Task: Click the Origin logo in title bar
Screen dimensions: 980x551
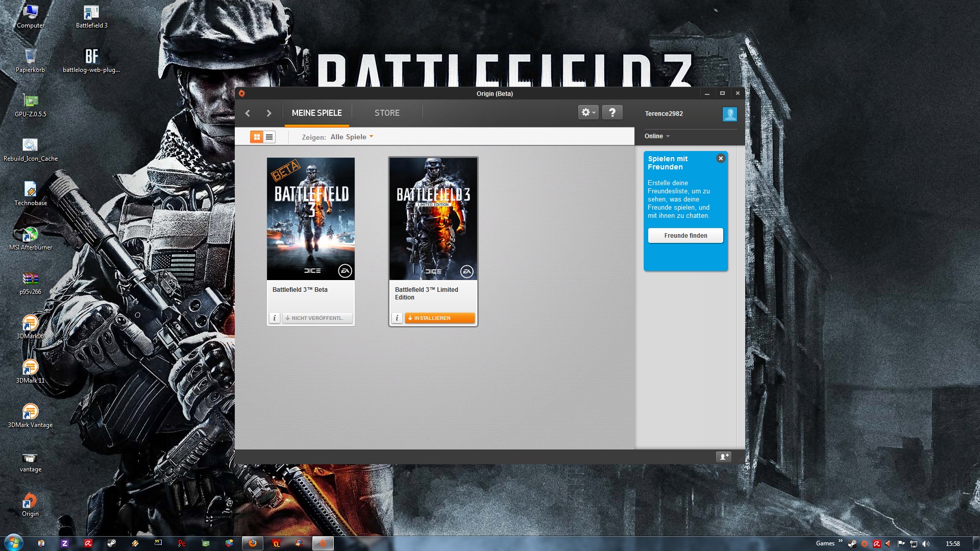Action: click(x=242, y=93)
